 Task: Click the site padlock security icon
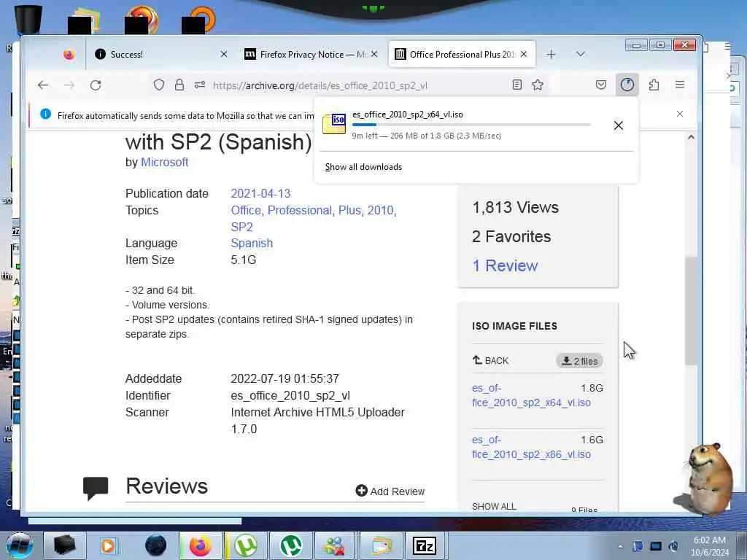(x=179, y=85)
